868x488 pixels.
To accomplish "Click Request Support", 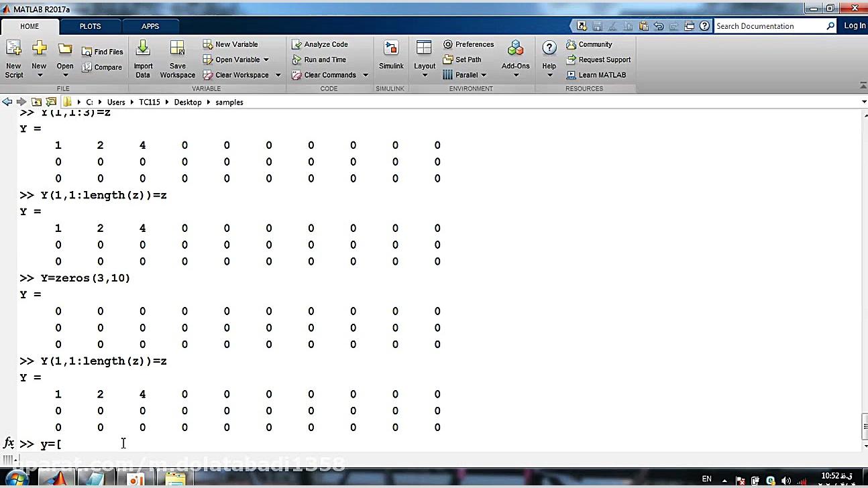I will [x=598, y=60].
